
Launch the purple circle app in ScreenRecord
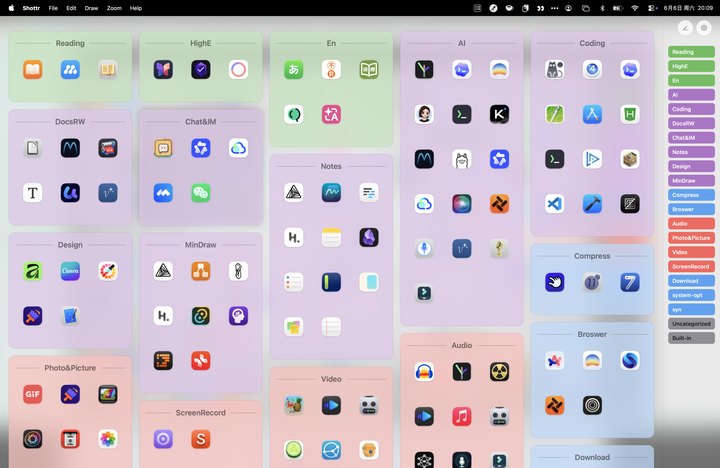163,439
